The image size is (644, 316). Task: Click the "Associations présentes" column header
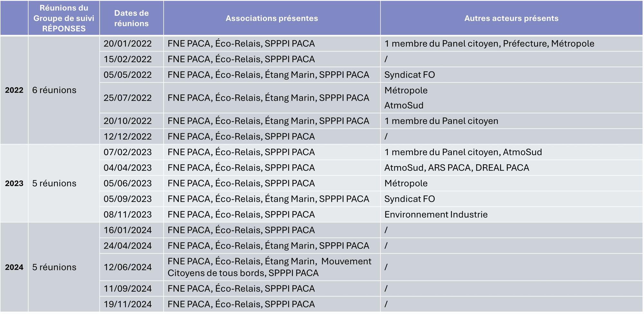pyautogui.click(x=272, y=18)
